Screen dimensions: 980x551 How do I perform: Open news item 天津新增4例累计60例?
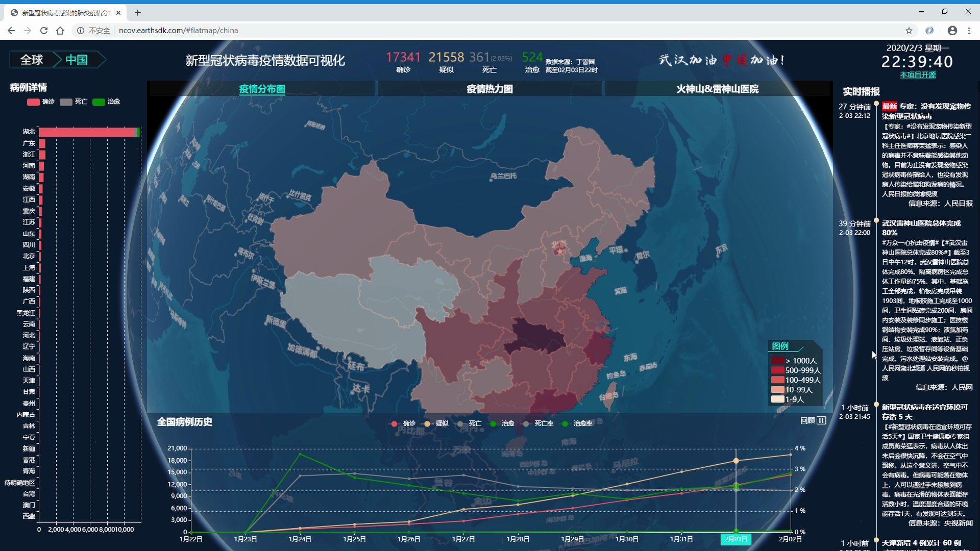point(921,543)
